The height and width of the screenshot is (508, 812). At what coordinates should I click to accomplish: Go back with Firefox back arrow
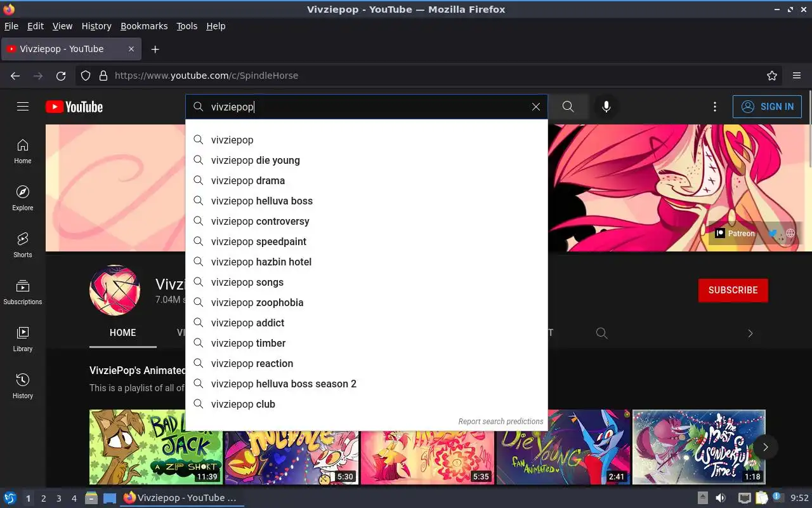(15, 76)
